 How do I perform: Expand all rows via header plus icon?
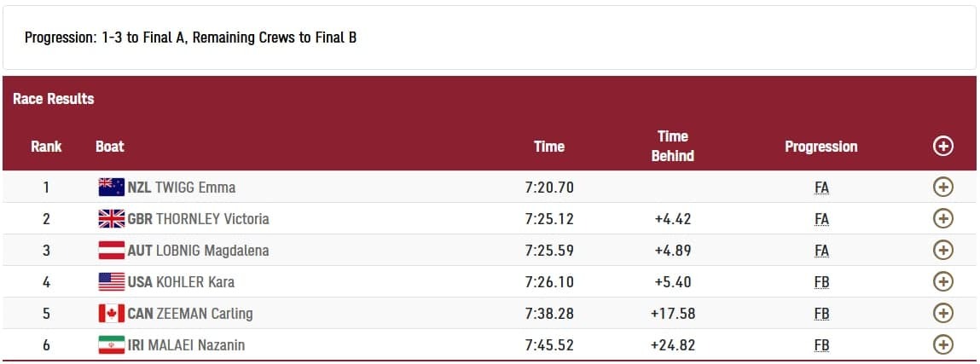(x=942, y=147)
